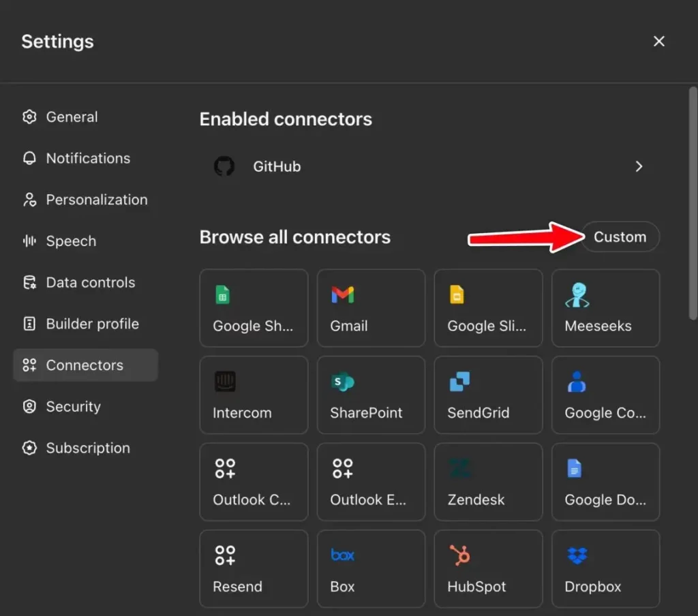Screen dimensions: 698x616
Task: Click the Dropbox logo icon
Action: (577, 555)
